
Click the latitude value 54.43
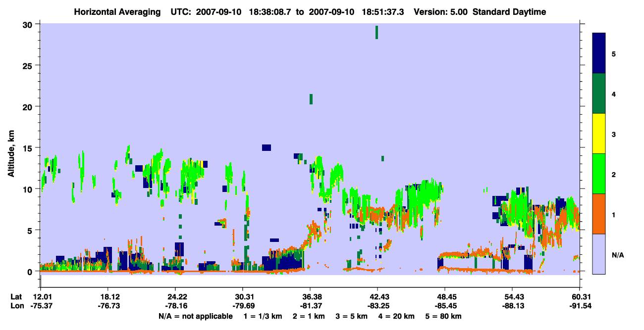click(x=512, y=297)
